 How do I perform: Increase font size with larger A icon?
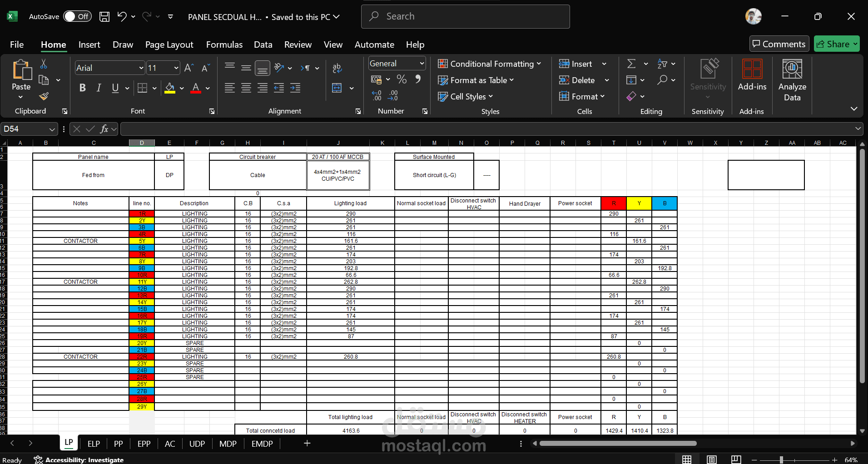coord(189,68)
